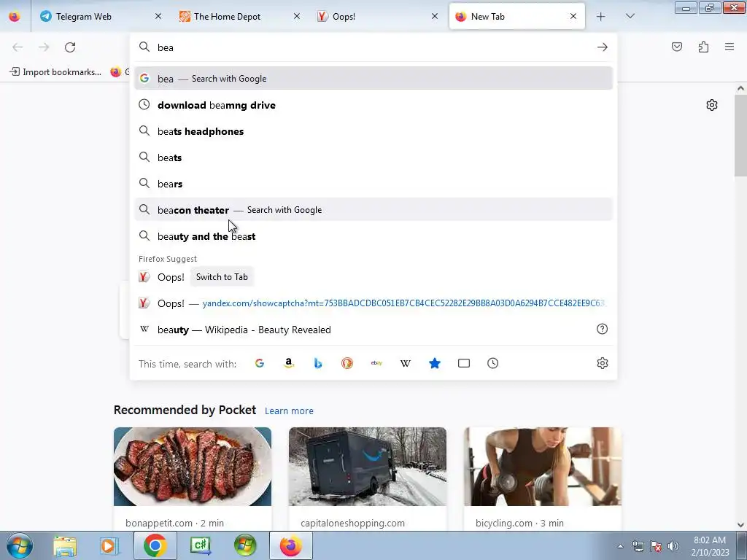Click the page vertical scrollbar thumb
The image size is (747, 560).
pos(740,136)
